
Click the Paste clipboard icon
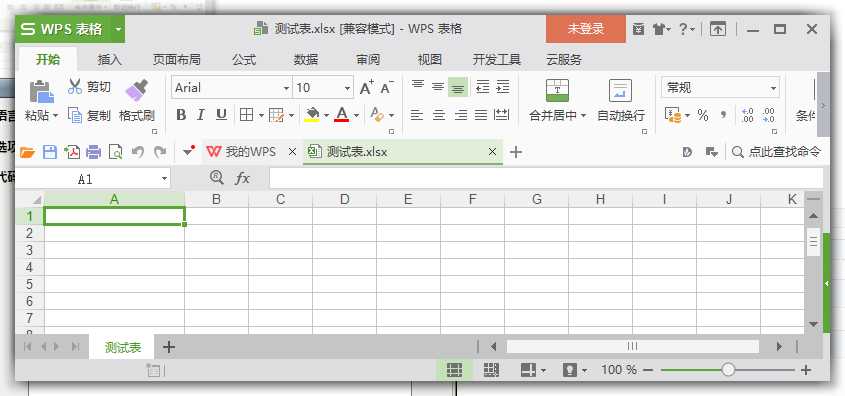(42, 92)
